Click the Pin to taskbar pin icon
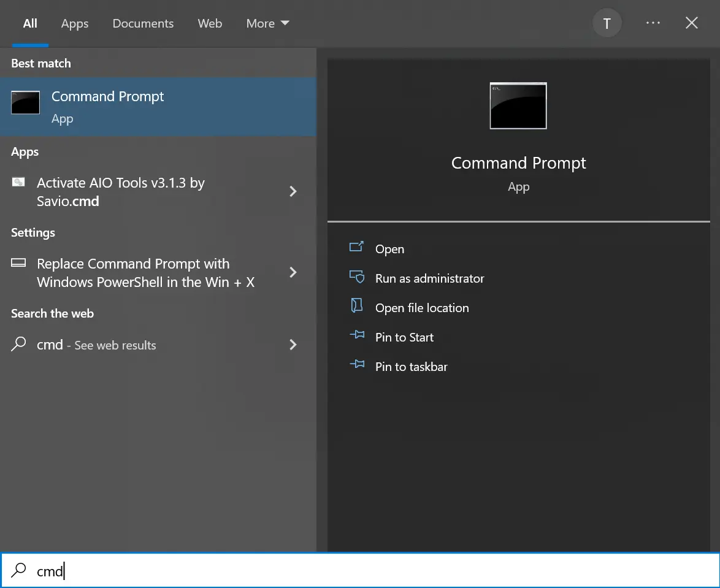 (x=357, y=364)
